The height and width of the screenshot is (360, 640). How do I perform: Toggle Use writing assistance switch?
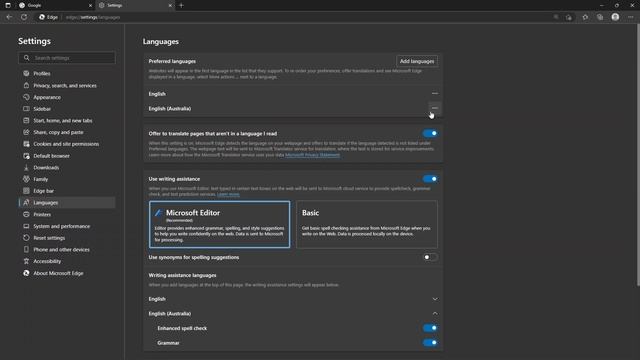tap(430, 179)
